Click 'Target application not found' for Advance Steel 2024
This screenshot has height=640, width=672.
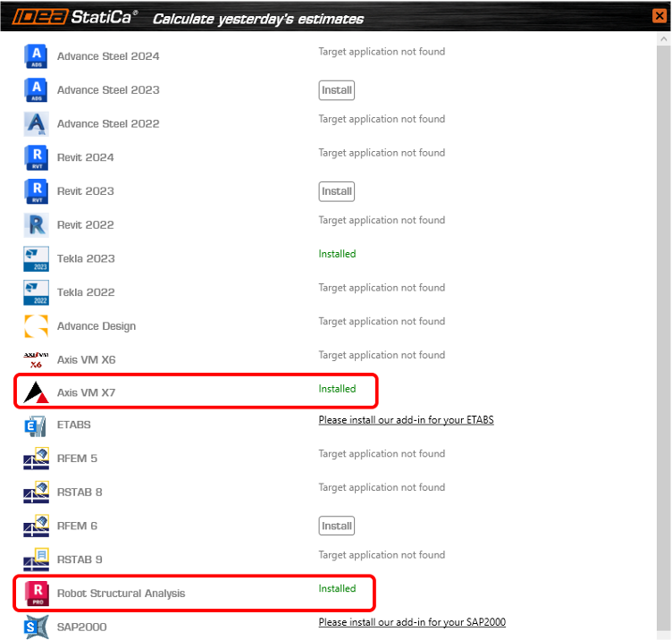[x=382, y=52]
